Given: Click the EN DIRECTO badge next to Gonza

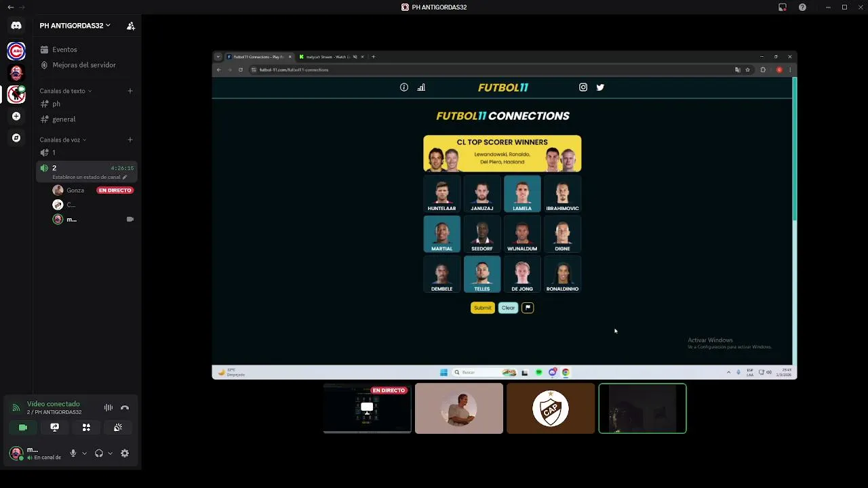Looking at the screenshot, I should pyautogui.click(x=115, y=190).
